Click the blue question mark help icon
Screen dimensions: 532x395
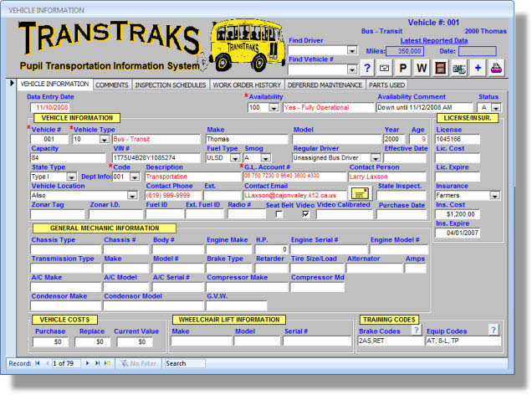367,69
